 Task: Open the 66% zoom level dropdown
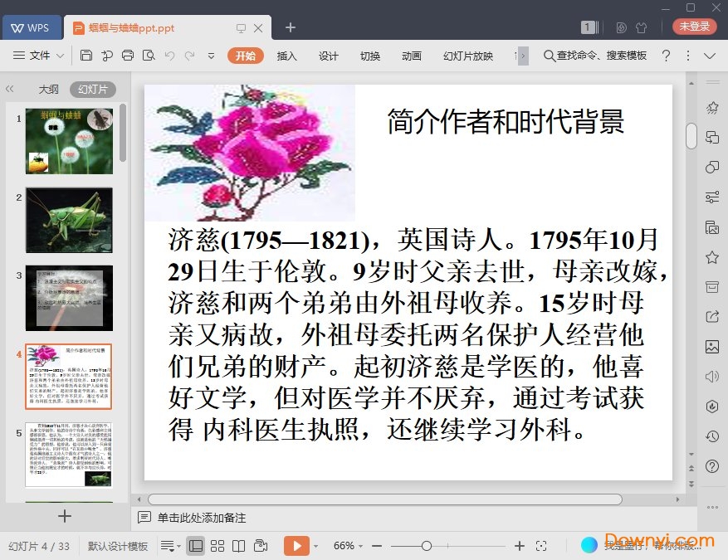(348, 546)
